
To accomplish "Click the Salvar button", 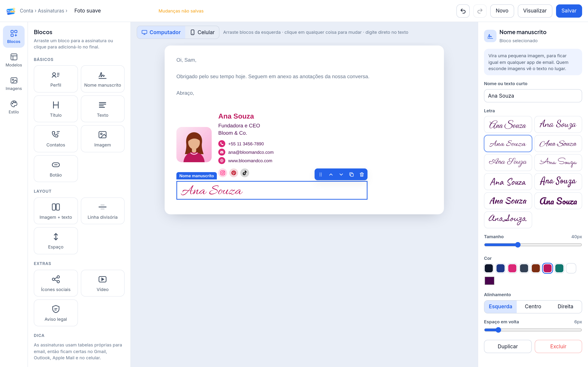I will click(569, 11).
